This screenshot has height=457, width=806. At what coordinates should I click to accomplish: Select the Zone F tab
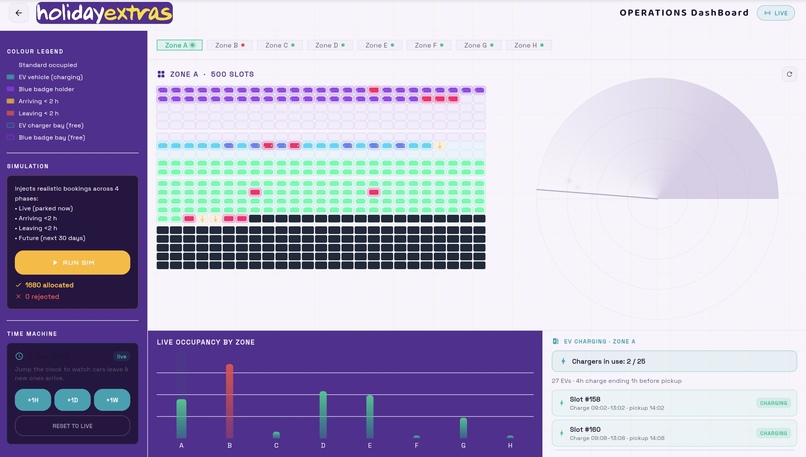click(x=429, y=45)
